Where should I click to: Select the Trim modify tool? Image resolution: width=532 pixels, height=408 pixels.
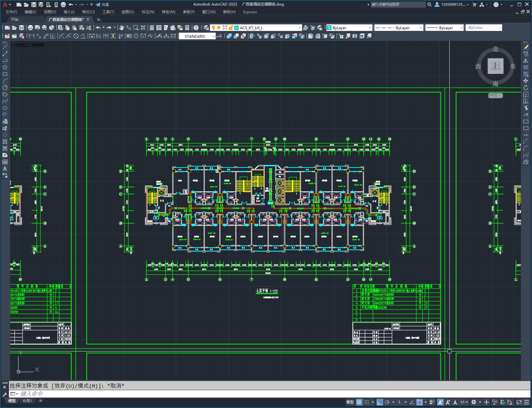(526, 108)
